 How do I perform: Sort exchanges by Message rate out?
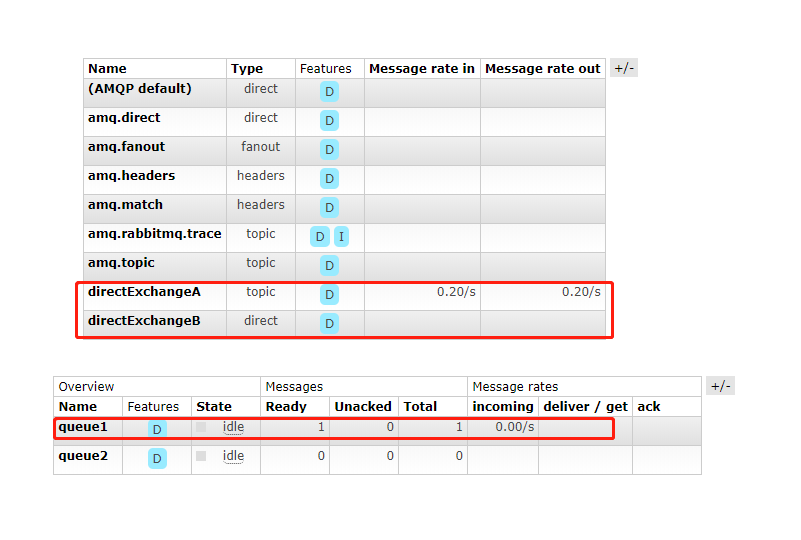[543, 68]
